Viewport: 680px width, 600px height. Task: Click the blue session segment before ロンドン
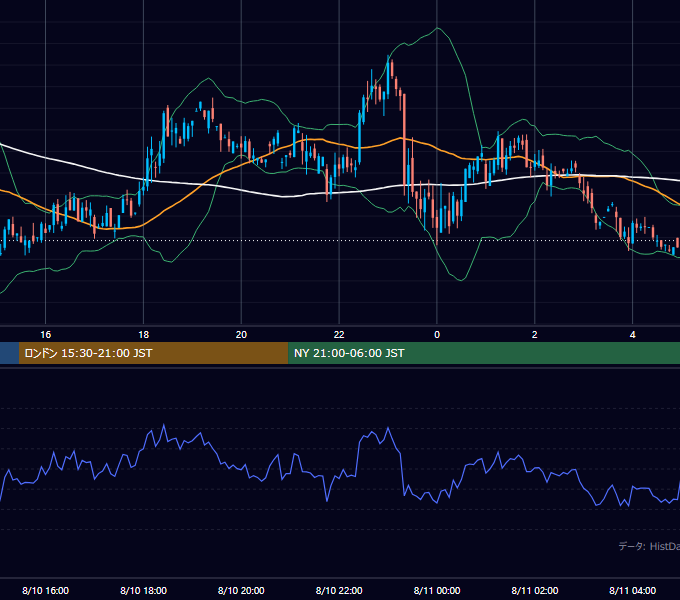point(10,353)
